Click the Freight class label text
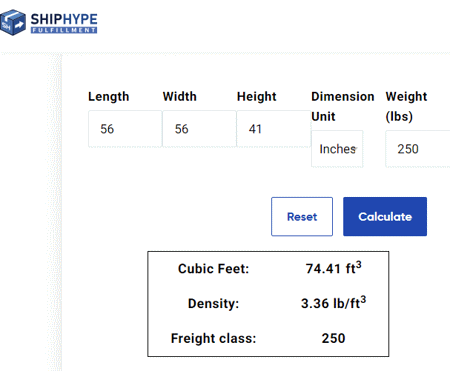 tap(213, 338)
